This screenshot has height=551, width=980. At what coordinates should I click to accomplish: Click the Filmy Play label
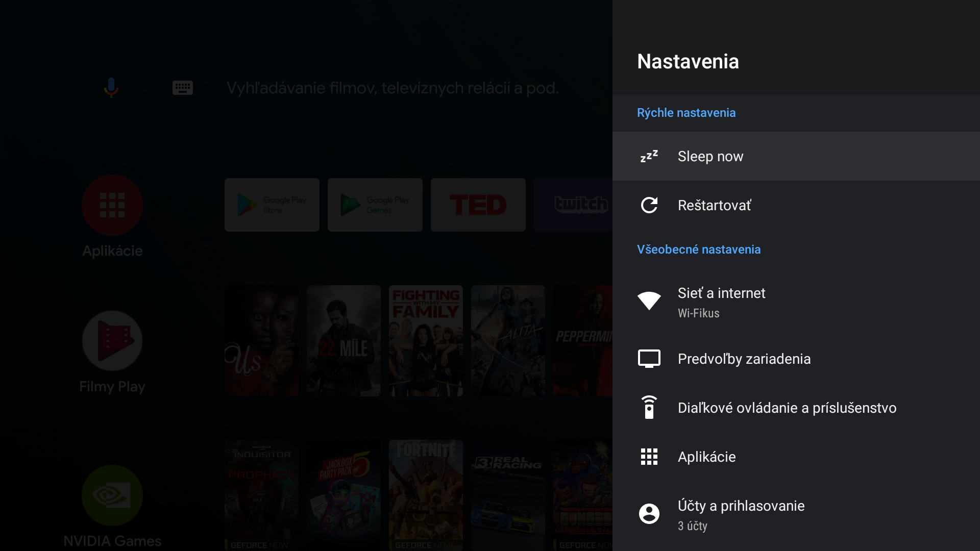112,387
